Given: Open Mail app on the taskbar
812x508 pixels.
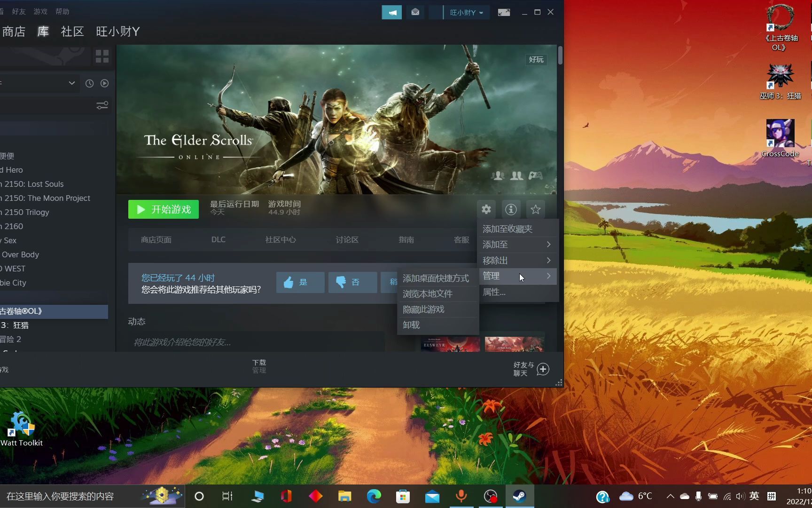Looking at the screenshot, I should click(x=432, y=496).
